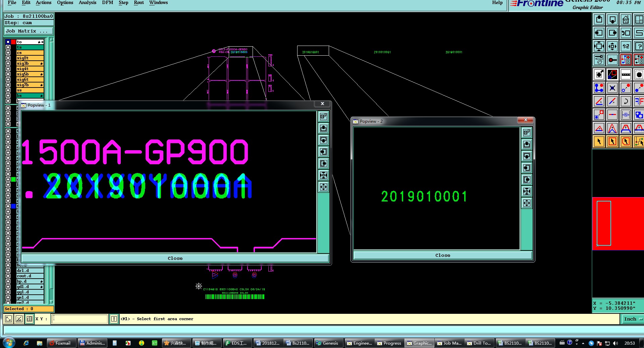Open the Inch units dropdown

633,319
